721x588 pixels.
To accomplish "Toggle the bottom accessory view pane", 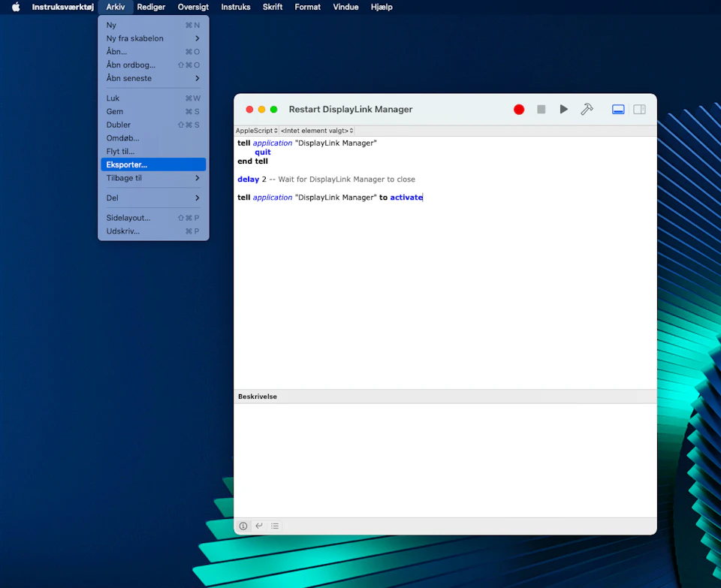I will pyautogui.click(x=618, y=110).
